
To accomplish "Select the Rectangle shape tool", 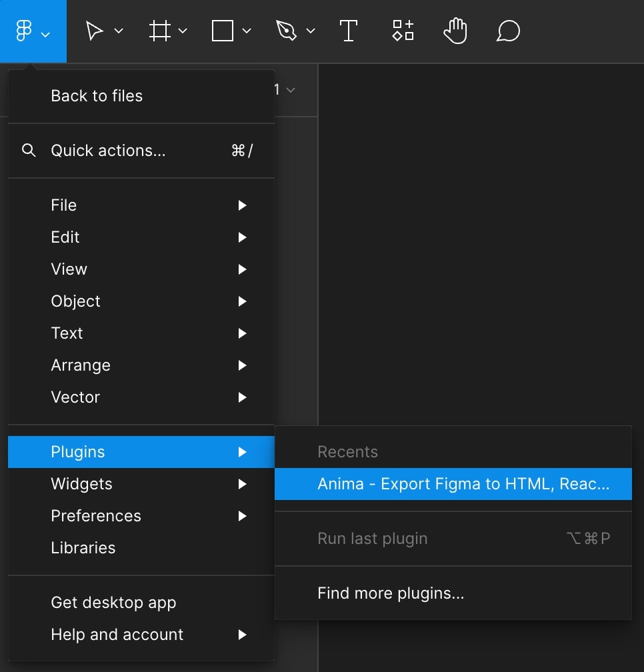I will pos(222,31).
